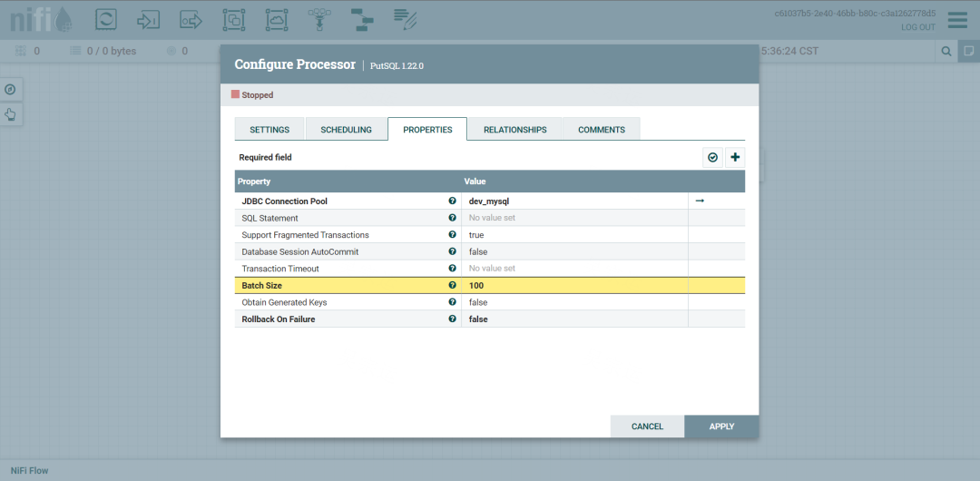Screen dimensions: 980x481
Task: Click the LOG OUT link
Action: point(918,27)
